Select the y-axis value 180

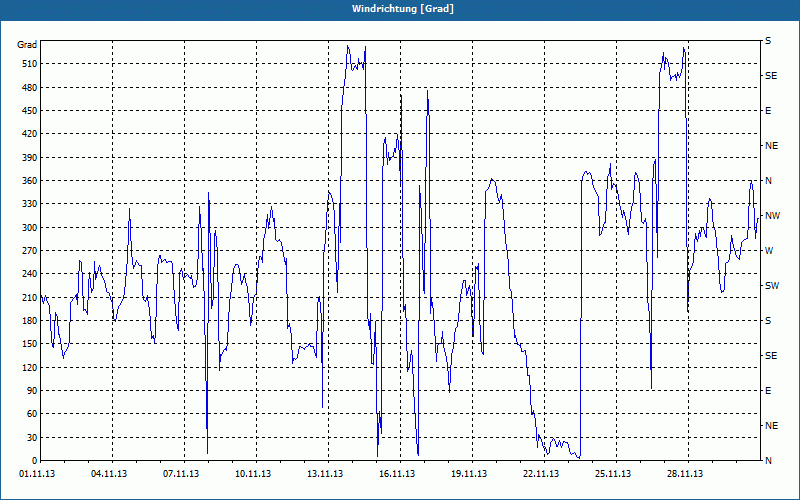[x=29, y=320]
